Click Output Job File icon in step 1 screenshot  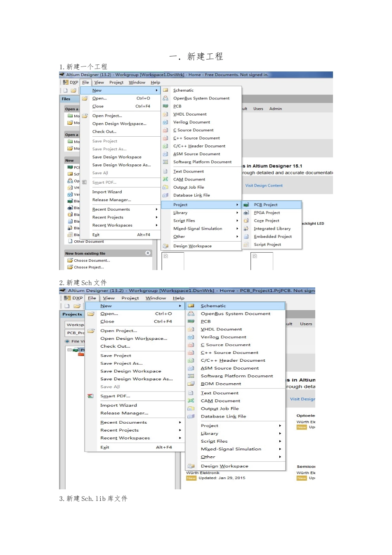point(165,187)
